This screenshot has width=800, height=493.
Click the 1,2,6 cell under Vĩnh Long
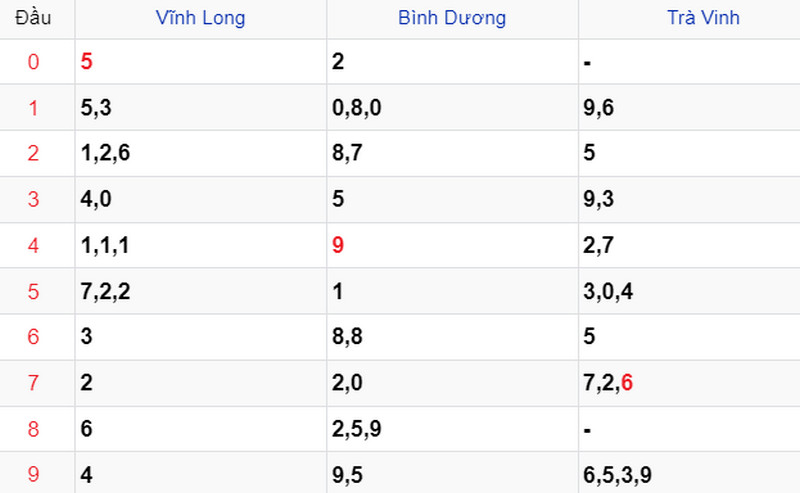pos(201,153)
